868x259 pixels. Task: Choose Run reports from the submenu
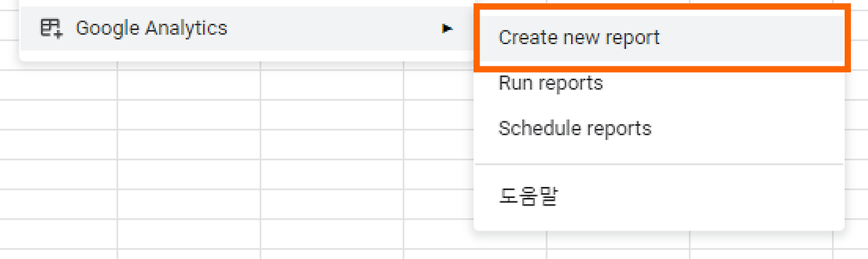pos(551,83)
